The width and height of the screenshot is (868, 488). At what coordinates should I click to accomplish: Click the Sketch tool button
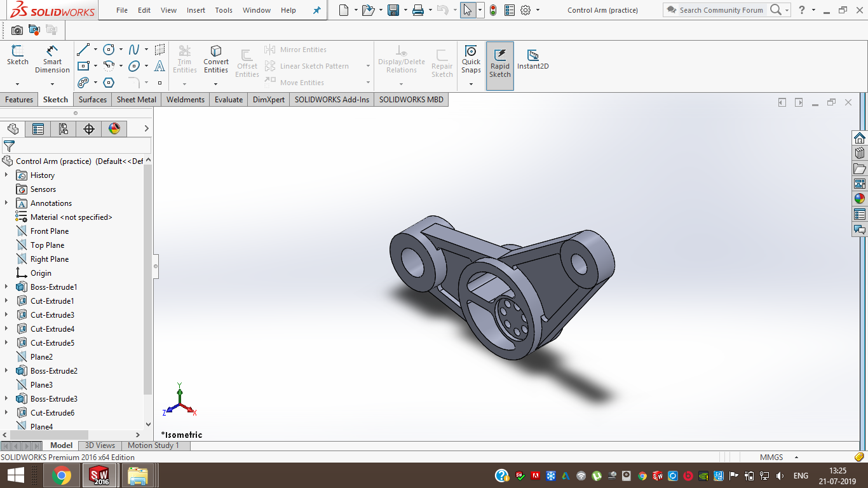pyautogui.click(x=18, y=55)
